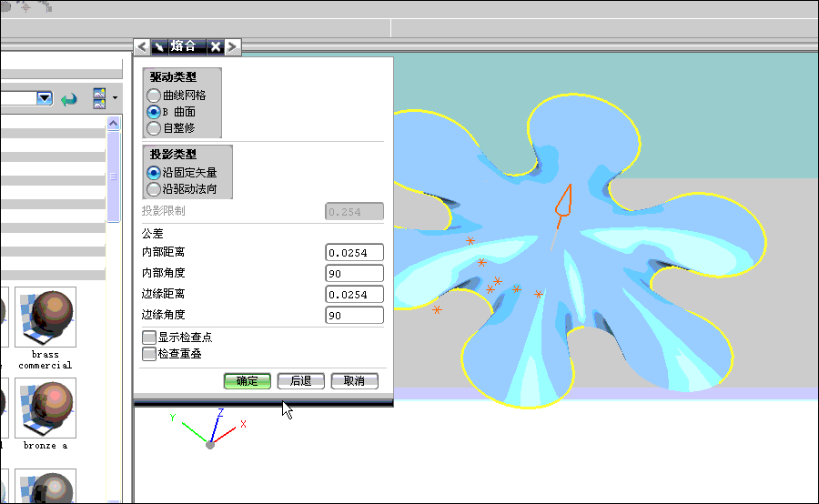
Task: Close the 熔合 dialog with X icon
Action: click(215, 47)
